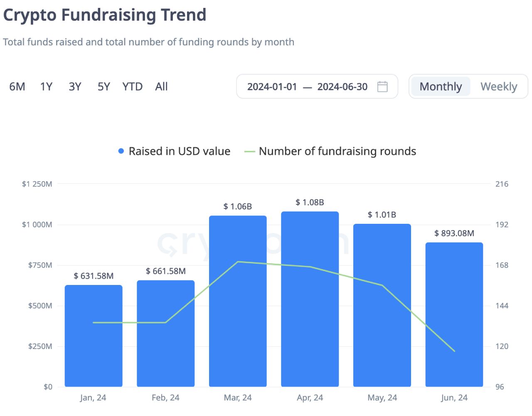Click the green legend line marker
This screenshot has width=532, height=416.
tap(249, 151)
